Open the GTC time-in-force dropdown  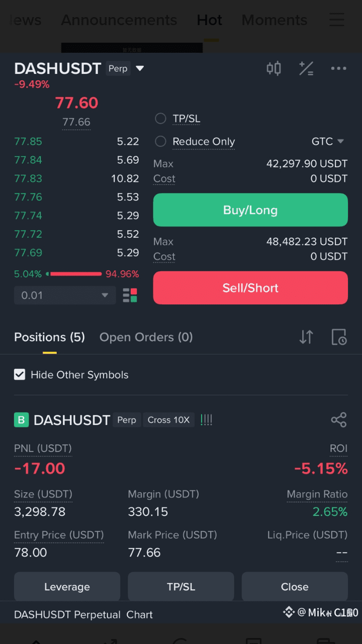[x=328, y=142]
